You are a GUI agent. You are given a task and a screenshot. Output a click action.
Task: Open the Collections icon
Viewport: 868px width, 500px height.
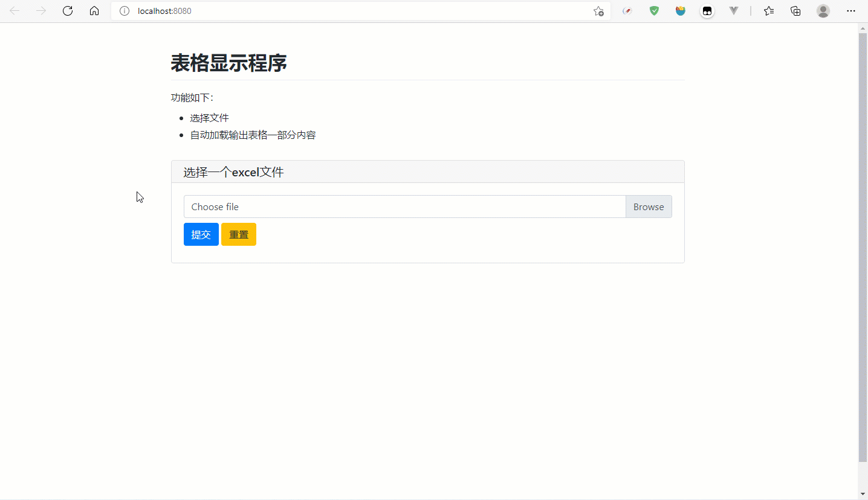pos(795,11)
